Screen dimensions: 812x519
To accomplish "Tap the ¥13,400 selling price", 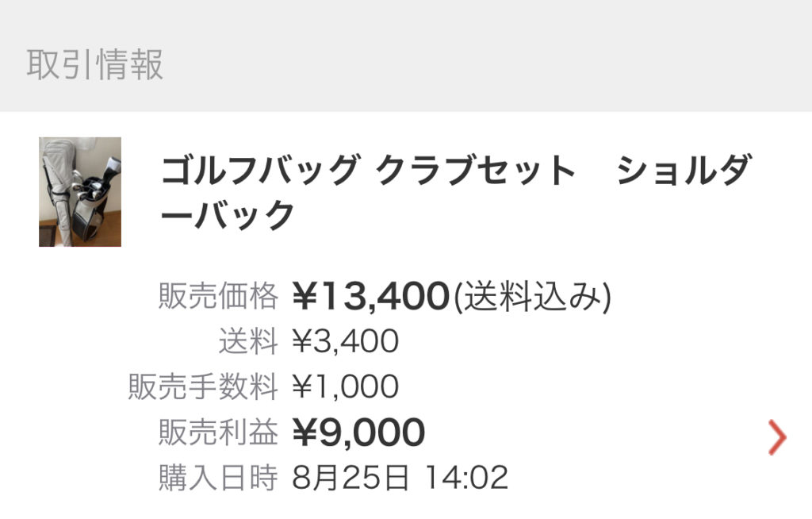I will (370, 296).
